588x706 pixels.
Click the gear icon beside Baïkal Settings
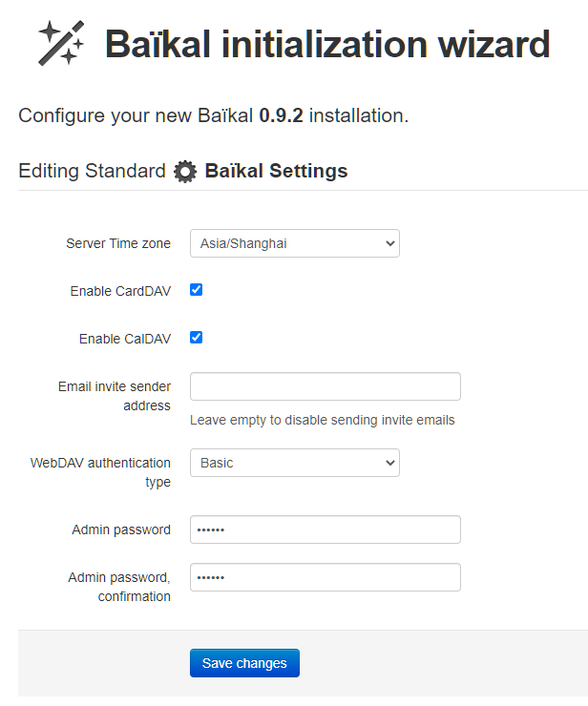pos(184,172)
